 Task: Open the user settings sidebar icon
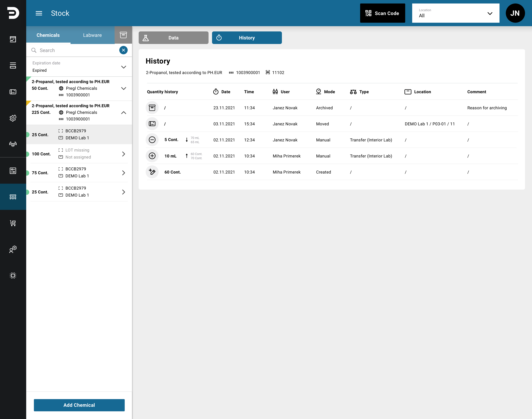(x=13, y=249)
